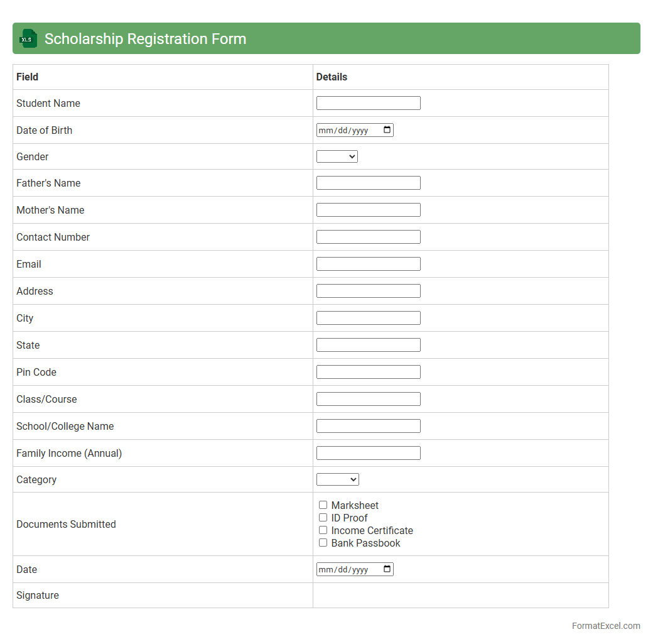
Task: Expand the Category dropdown
Action: 338,479
